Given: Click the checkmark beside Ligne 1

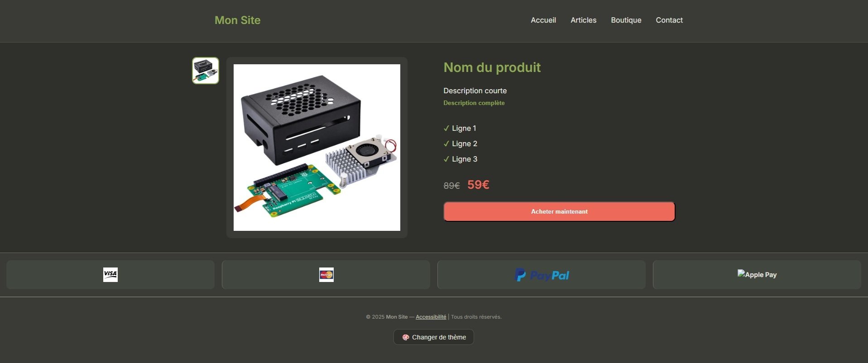Looking at the screenshot, I should click(x=446, y=129).
